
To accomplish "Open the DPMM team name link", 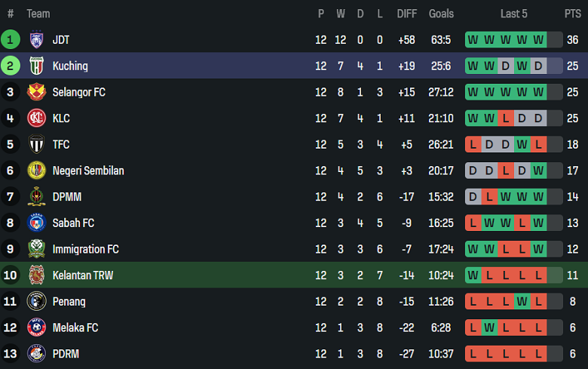I will click(x=67, y=197).
